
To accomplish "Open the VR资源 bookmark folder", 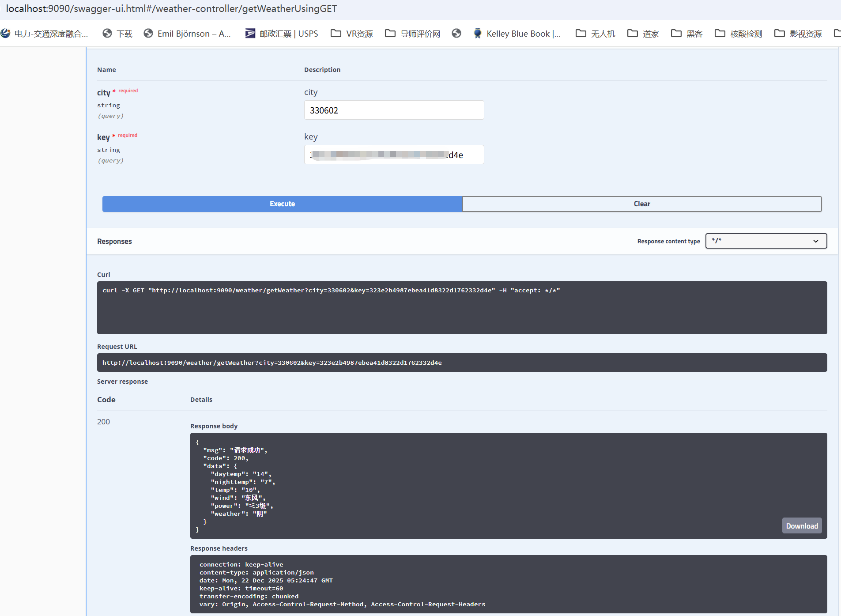I will [352, 34].
